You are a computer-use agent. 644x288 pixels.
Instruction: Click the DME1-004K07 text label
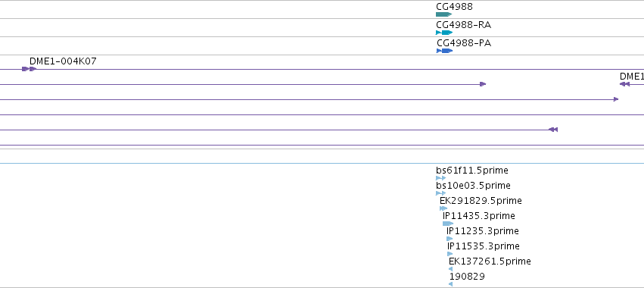tap(63, 61)
